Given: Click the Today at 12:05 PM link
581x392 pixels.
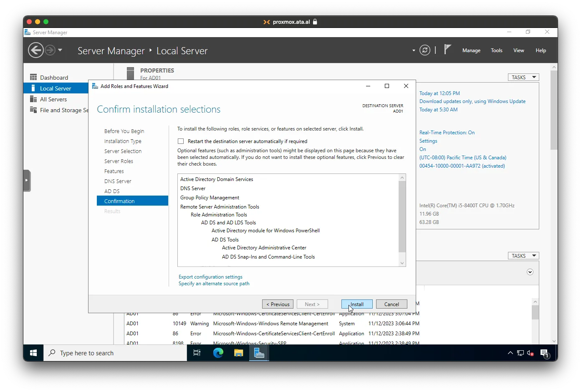Looking at the screenshot, I should (440, 93).
